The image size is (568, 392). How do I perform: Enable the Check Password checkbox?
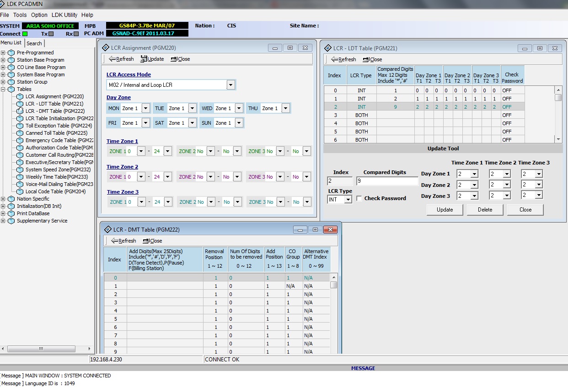click(359, 198)
